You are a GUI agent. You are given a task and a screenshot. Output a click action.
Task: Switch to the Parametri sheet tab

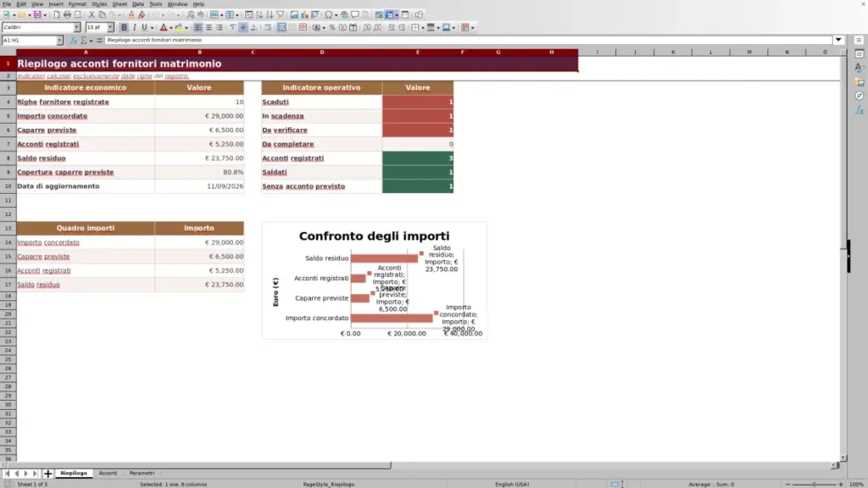(x=142, y=473)
